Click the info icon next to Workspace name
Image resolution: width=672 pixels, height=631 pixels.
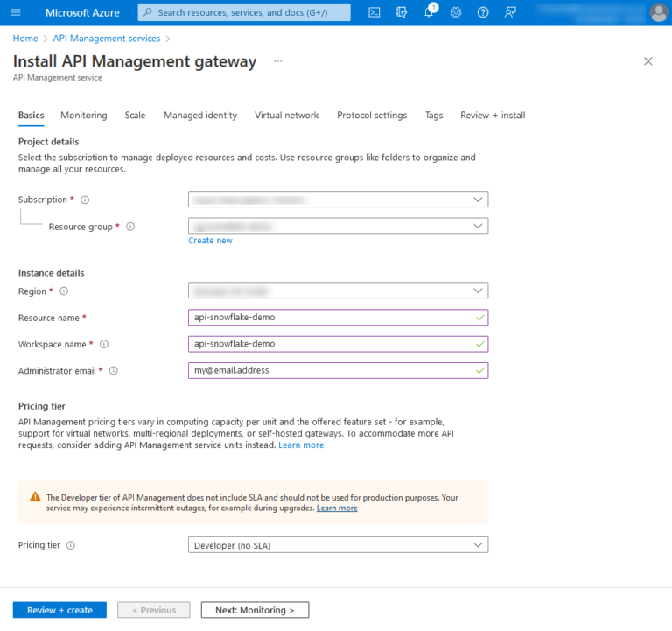pyautogui.click(x=104, y=345)
